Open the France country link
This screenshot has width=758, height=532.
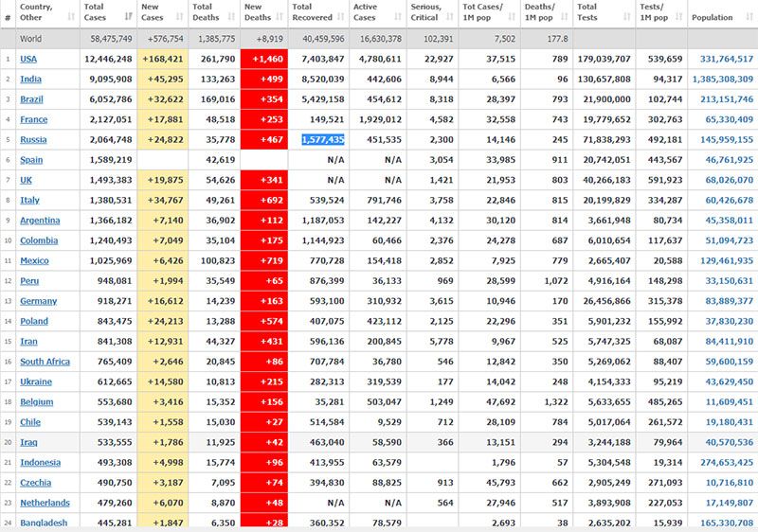click(34, 119)
